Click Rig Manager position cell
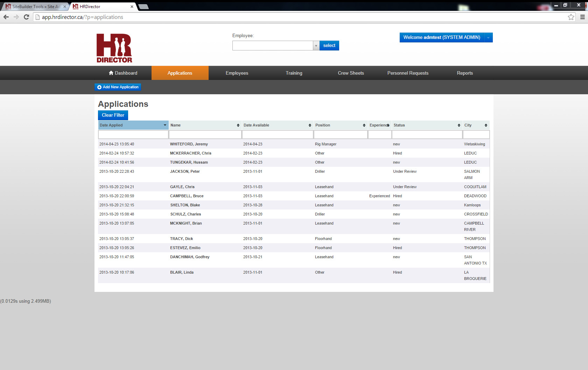 [325, 144]
